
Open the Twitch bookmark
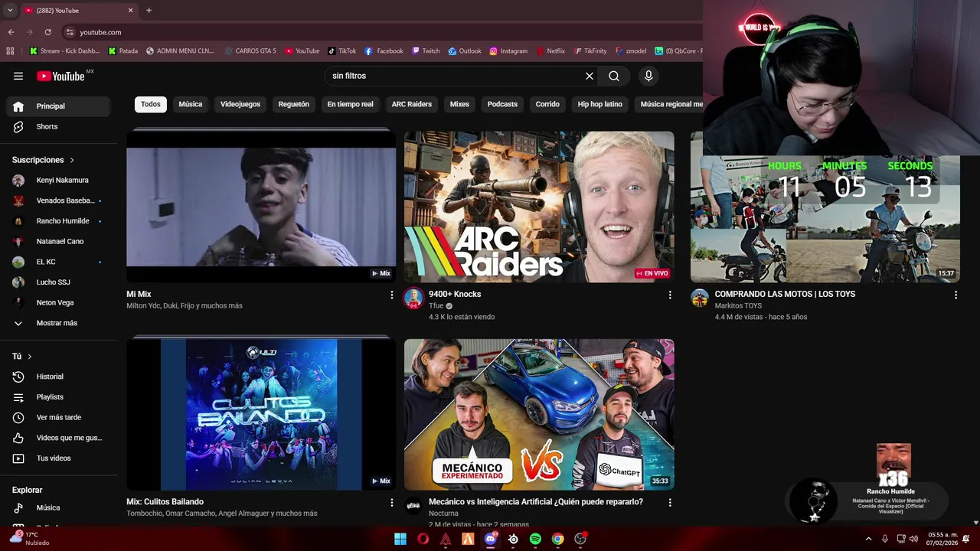click(x=426, y=51)
